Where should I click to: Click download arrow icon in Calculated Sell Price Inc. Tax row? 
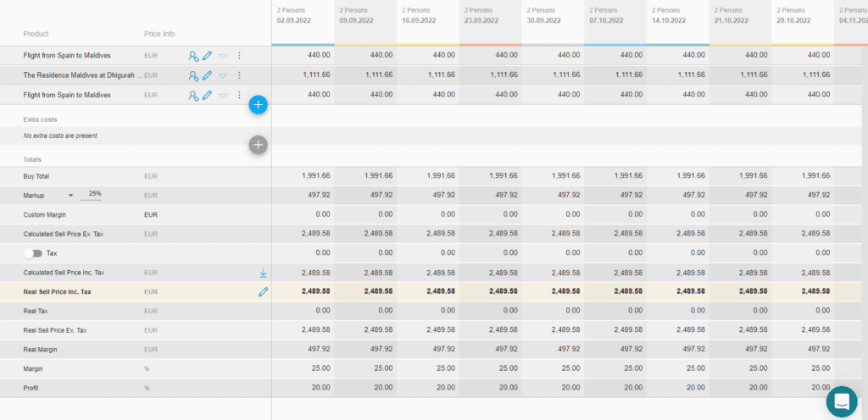click(x=264, y=273)
